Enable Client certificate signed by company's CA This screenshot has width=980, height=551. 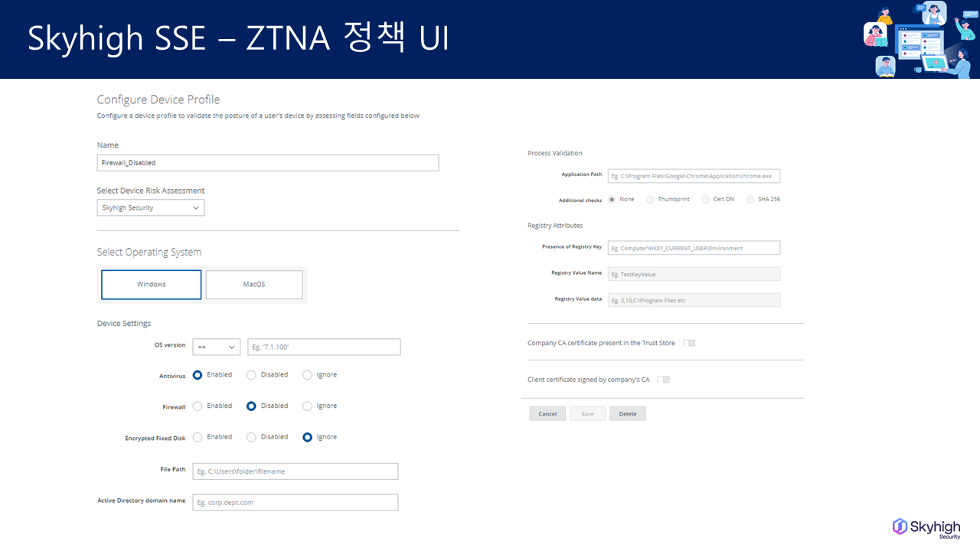pos(663,380)
